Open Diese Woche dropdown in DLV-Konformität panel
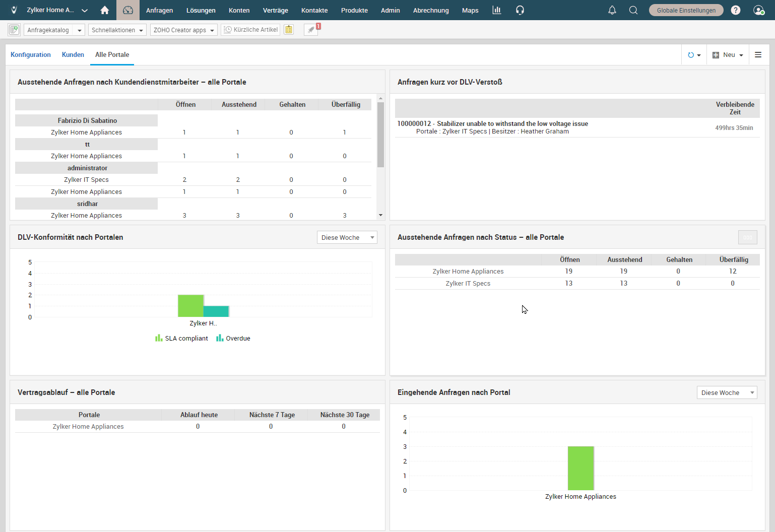Image resolution: width=775 pixels, height=532 pixels. click(347, 237)
